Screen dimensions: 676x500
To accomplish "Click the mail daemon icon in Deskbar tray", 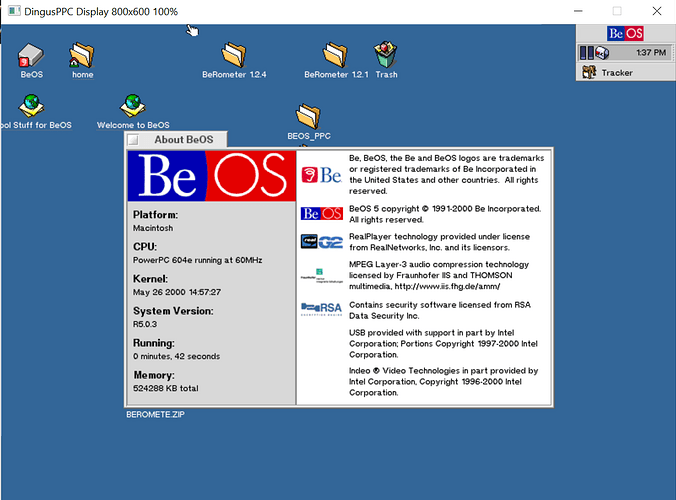I will [602, 53].
